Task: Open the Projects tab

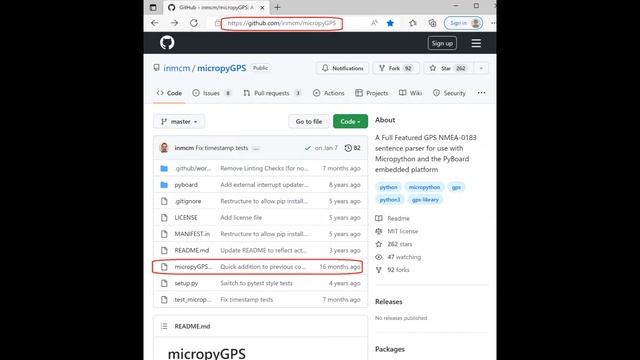Action: [372, 93]
